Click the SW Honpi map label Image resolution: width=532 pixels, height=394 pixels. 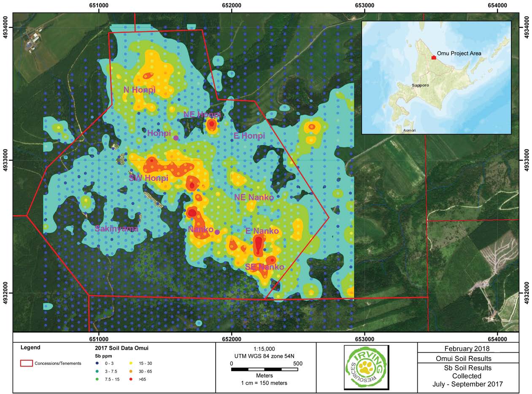tap(149, 178)
